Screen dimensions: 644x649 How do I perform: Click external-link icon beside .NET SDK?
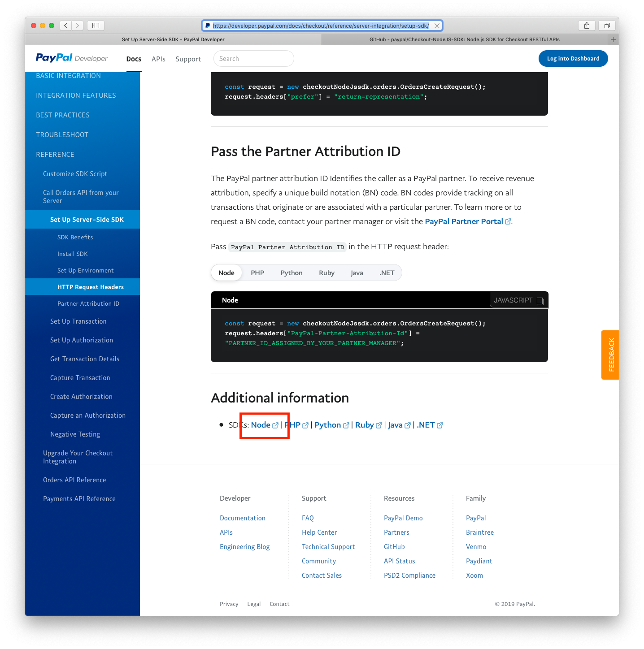click(440, 425)
